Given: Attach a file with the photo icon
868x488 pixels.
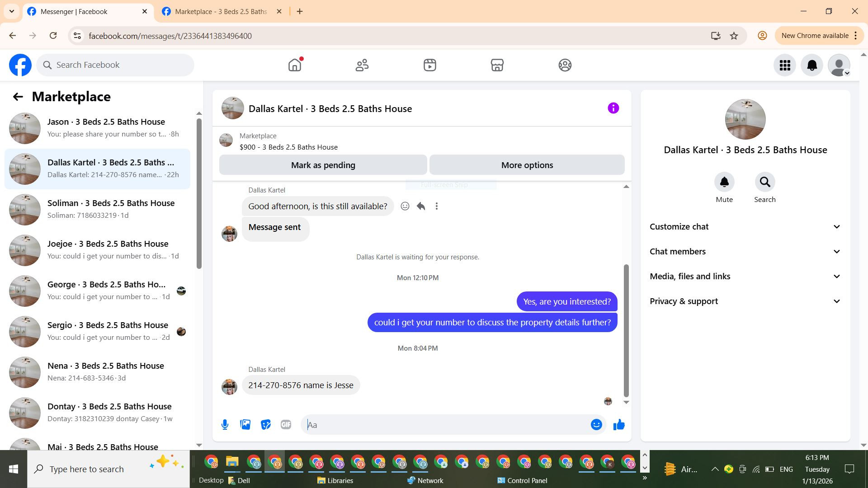Looking at the screenshot, I should pos(245,425).
